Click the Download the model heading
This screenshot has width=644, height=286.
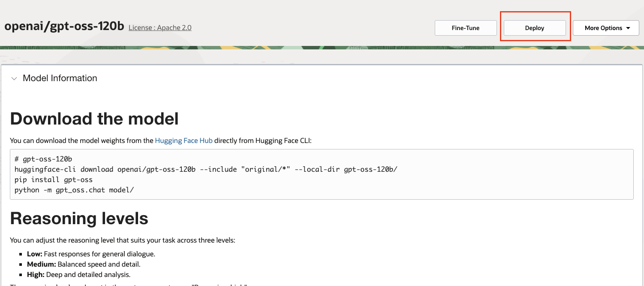click(x=94, y=119)
